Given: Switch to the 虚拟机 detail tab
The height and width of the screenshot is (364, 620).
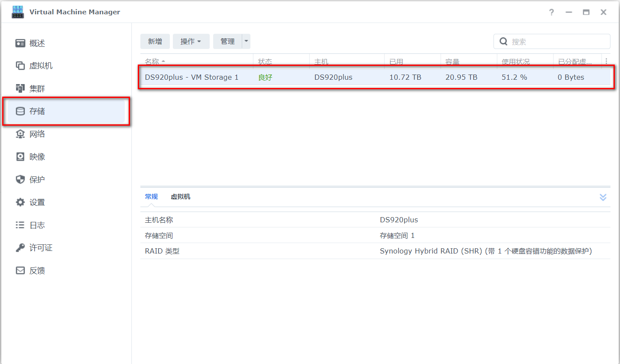Looking at the screenshot, I should [x=181, y=196].
